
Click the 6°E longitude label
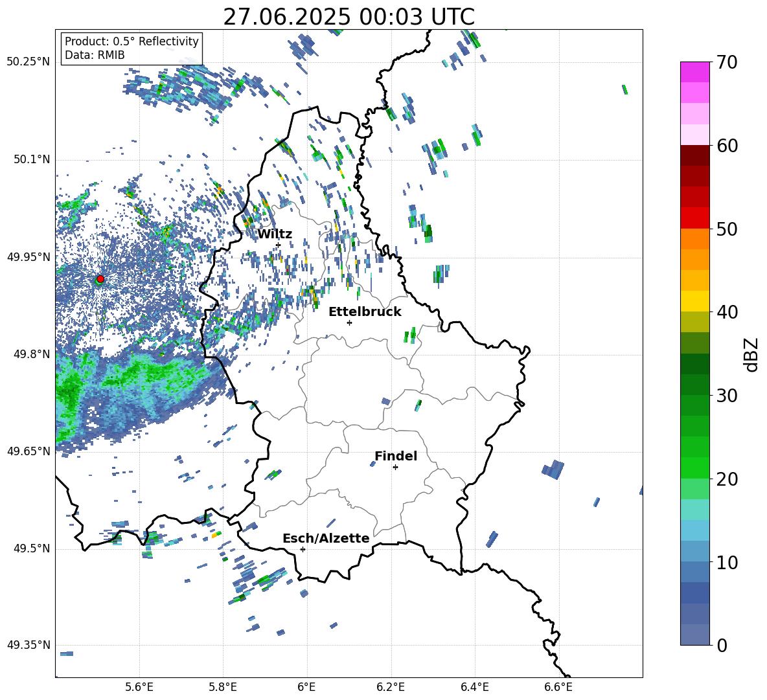coord(306,687)
